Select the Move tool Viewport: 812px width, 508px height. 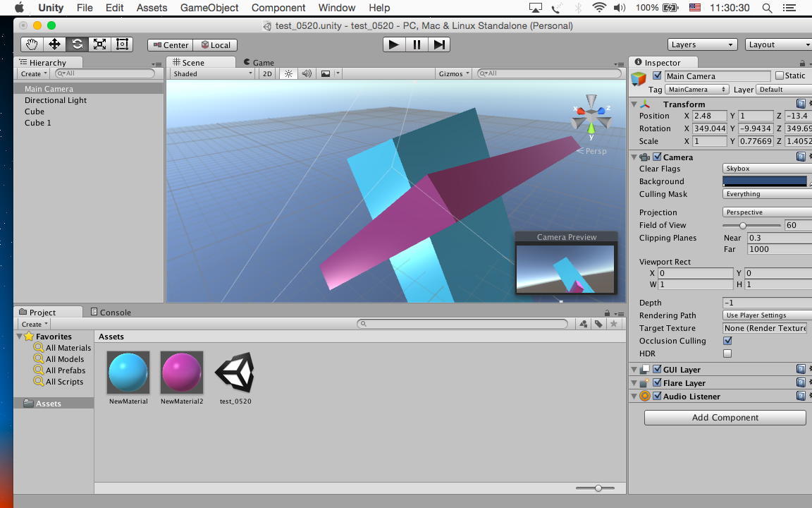pyautogui.click(x=54, y=44)
